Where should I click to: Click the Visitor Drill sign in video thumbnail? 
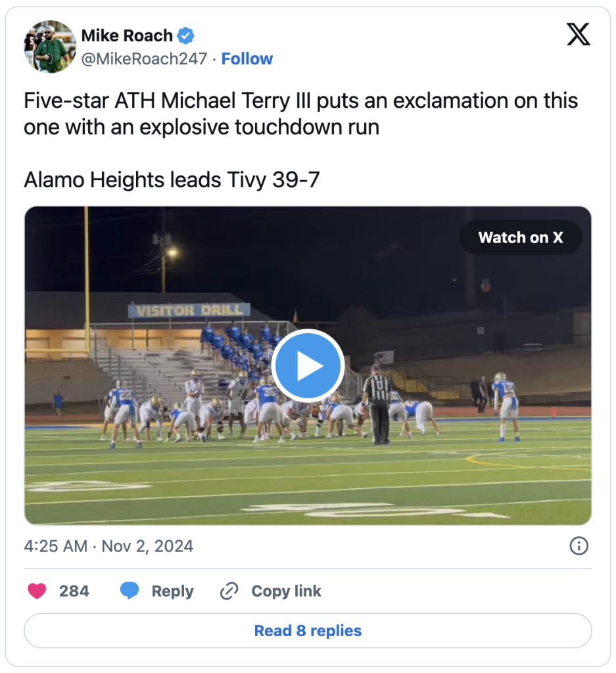pos(189,310)
